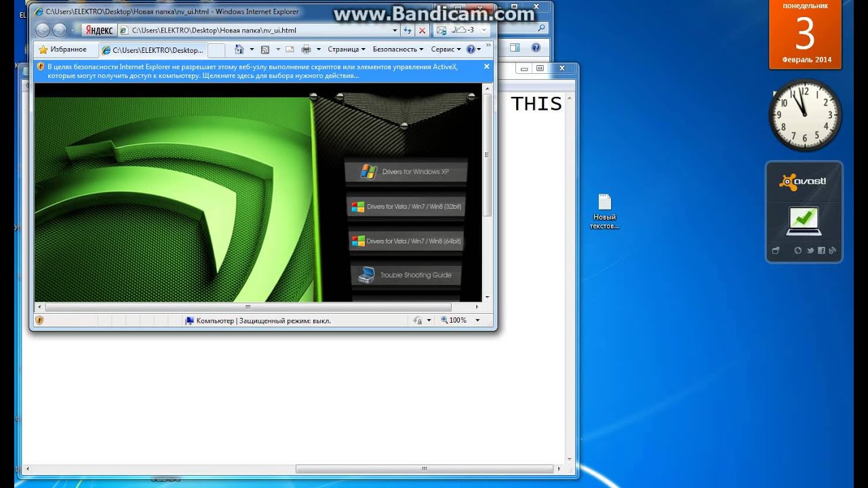Click the orange calendar gadget showing 3
Image resolution: width=868 pixels, height=488 pixels.
click(x=805, y=34)
